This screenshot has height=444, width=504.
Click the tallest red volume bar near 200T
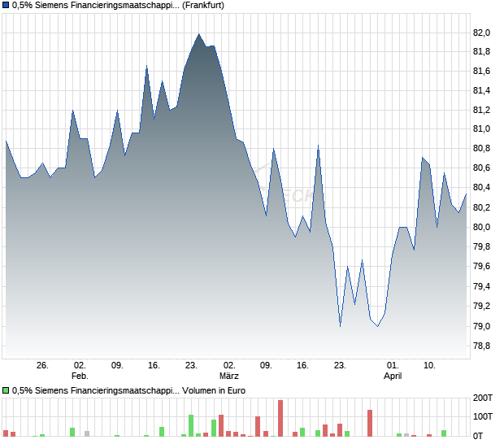(x=280, y=418)
